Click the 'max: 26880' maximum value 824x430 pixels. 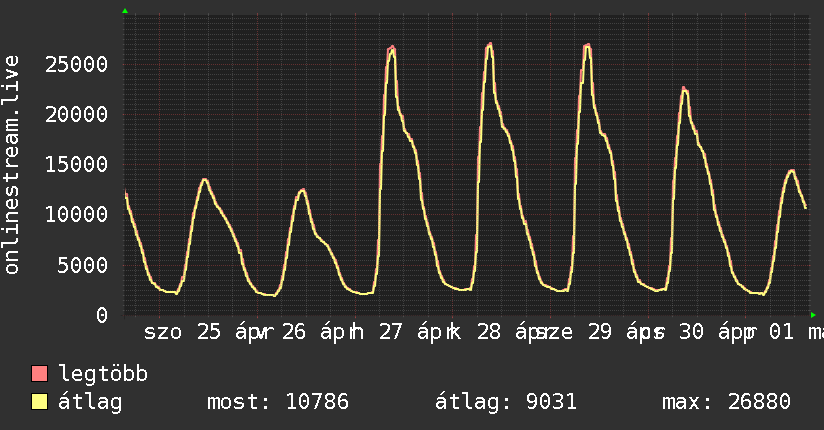726,402
